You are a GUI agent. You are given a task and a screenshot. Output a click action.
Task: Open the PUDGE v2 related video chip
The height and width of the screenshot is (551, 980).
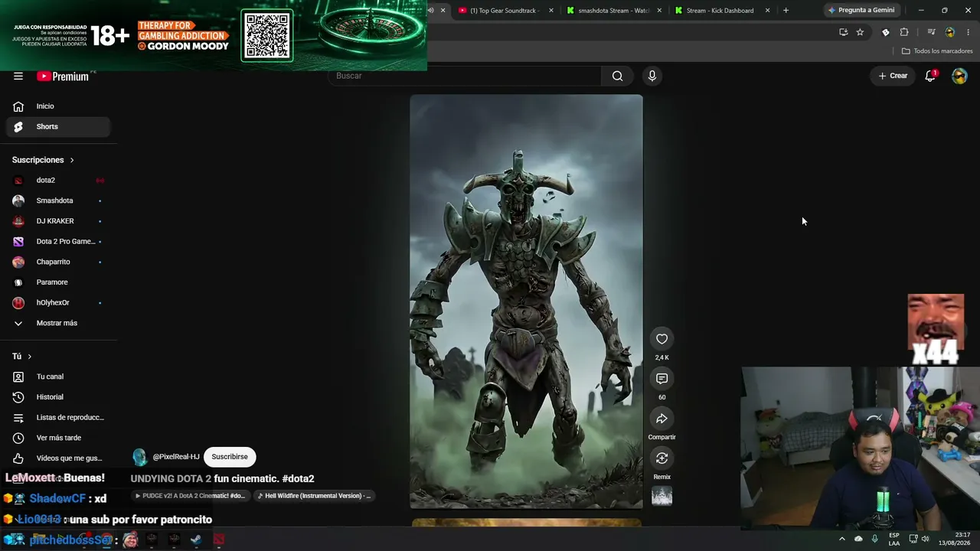191,496
